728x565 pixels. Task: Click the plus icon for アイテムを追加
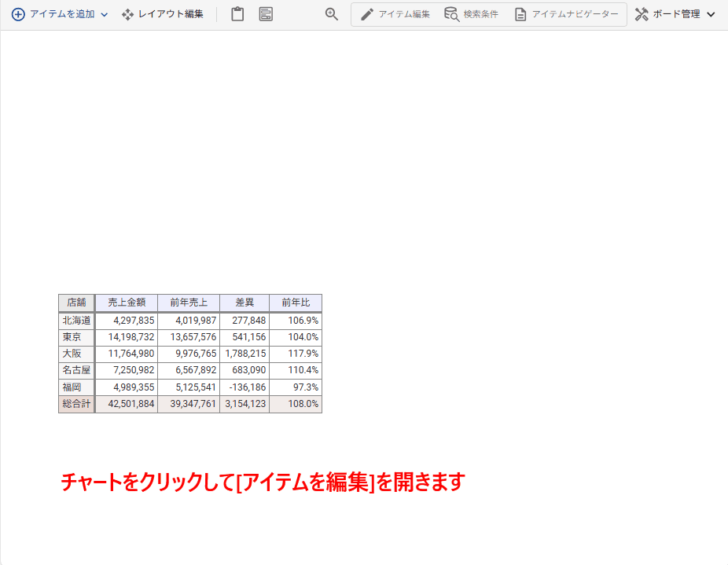coord(18,14)
